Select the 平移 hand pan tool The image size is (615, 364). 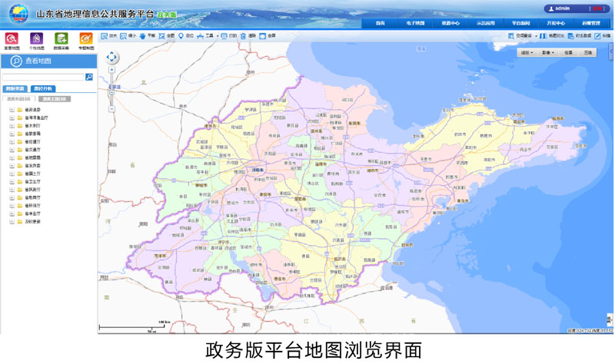[147, 36]
